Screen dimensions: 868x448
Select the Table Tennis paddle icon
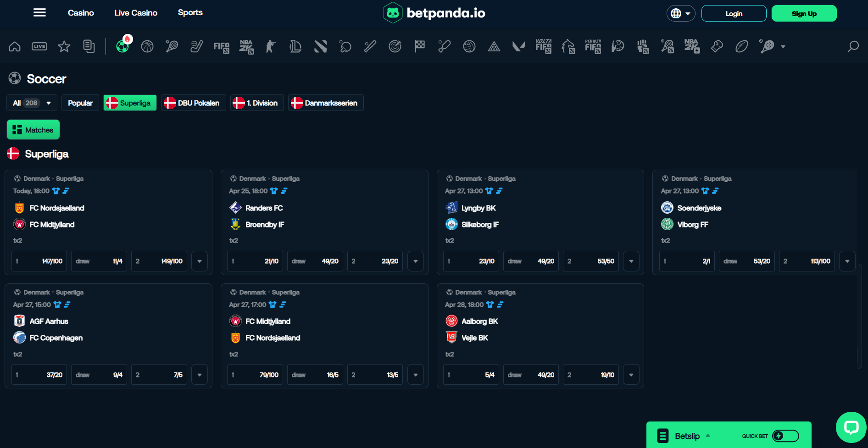tap(345, 46)
